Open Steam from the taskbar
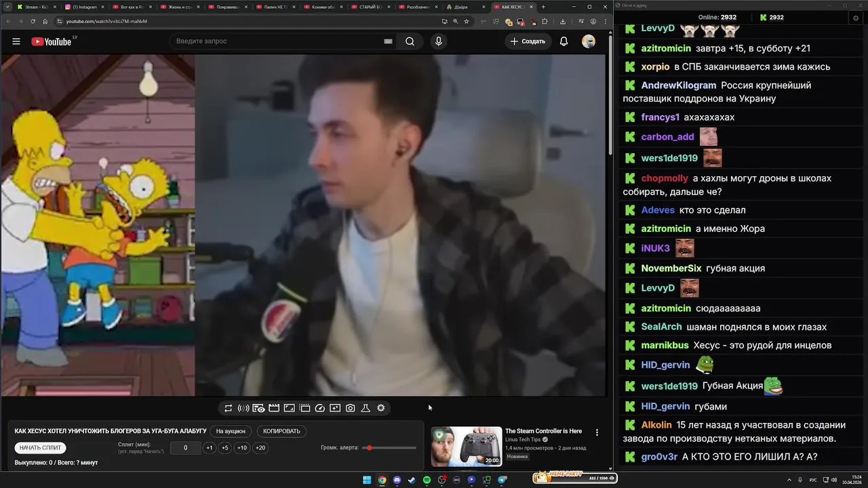Viewport: 868px width, 488px height. click(x=412, y=480)
